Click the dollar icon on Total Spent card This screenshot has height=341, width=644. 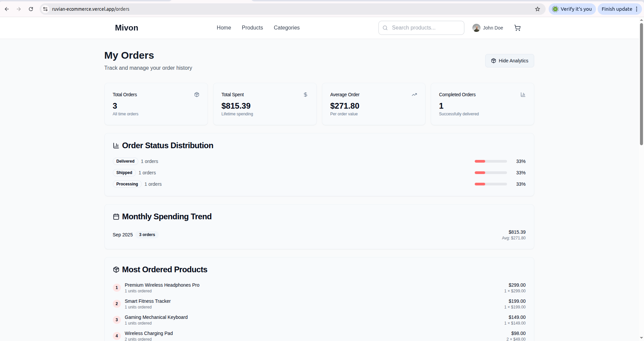pyautogui.click(x=306, y=95)
